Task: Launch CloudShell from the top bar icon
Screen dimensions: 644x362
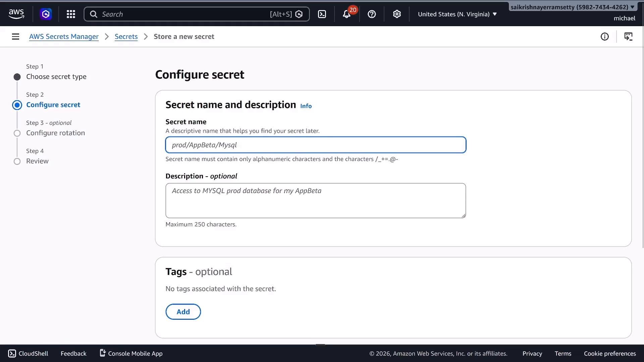Action: pyautogui.click(x=322, y=14)
